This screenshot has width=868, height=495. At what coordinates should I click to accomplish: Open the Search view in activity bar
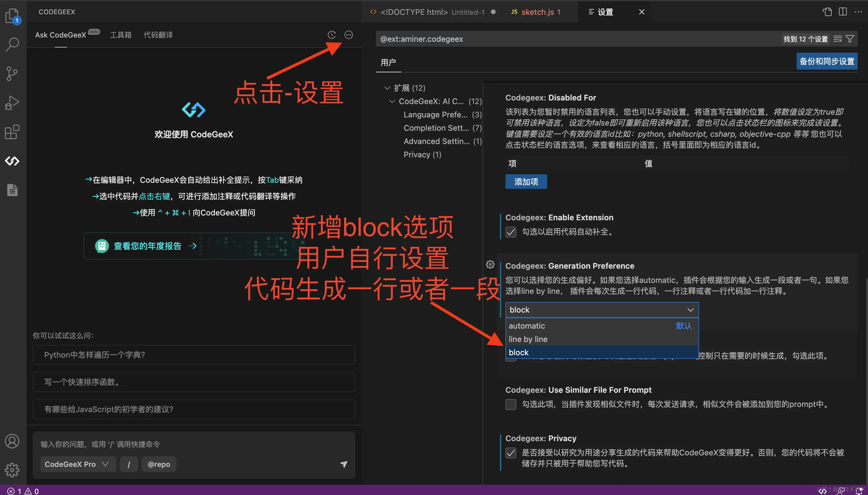[12, 44]
